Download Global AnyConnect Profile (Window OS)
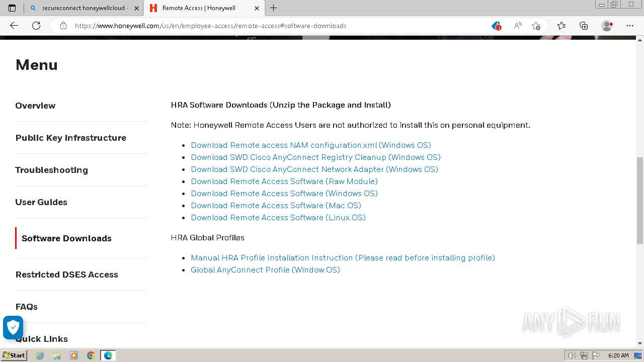The height and width of the screenshot is (362, 644). (x=265, y=270)
